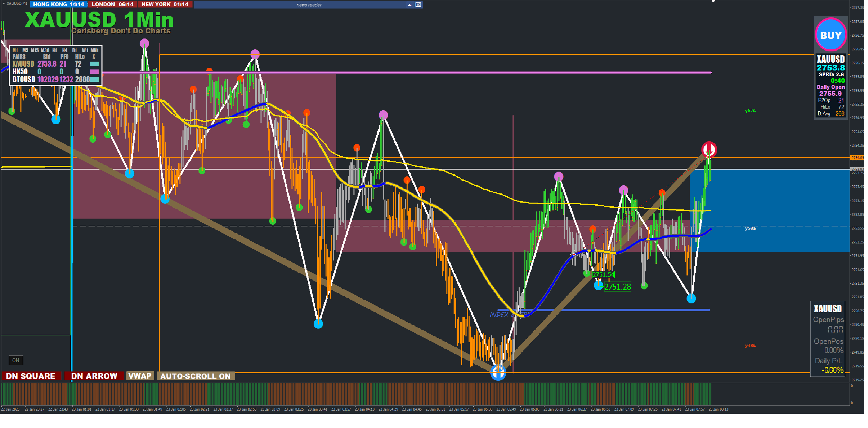
Task: Toggle the ON switch button
Action: pos(16,360)
